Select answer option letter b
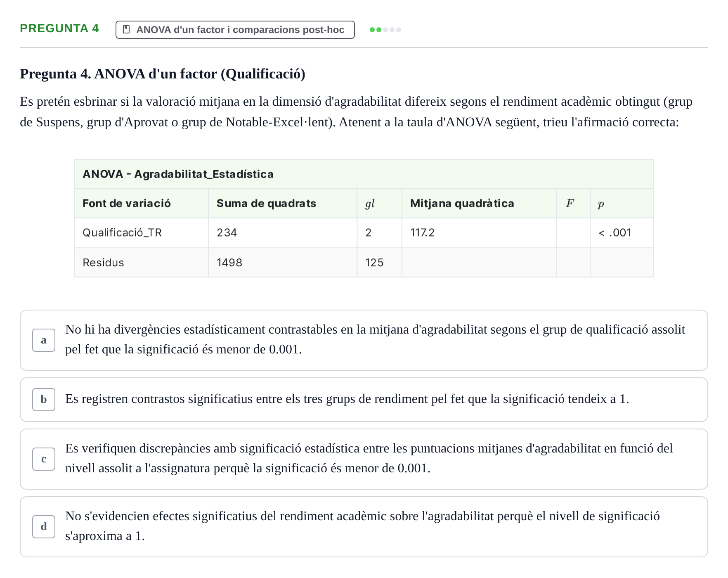The image size is (728, 578). tap(44, 400)
